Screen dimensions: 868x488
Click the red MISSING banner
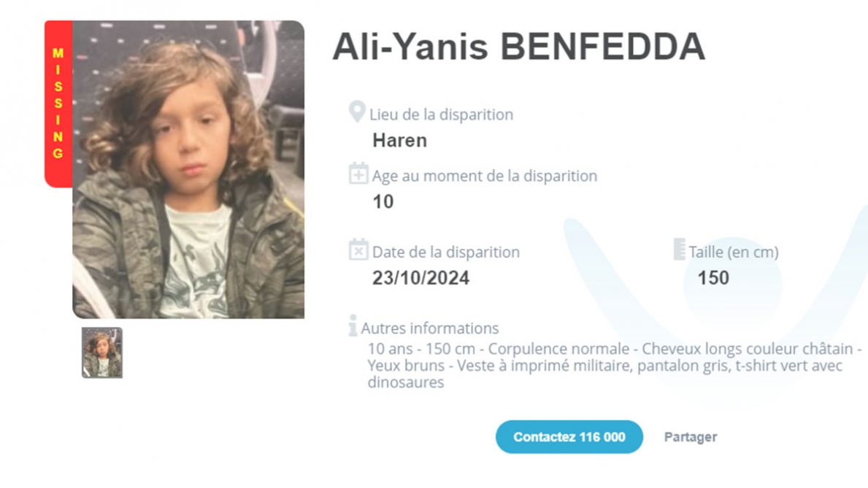tap(58, 104)
